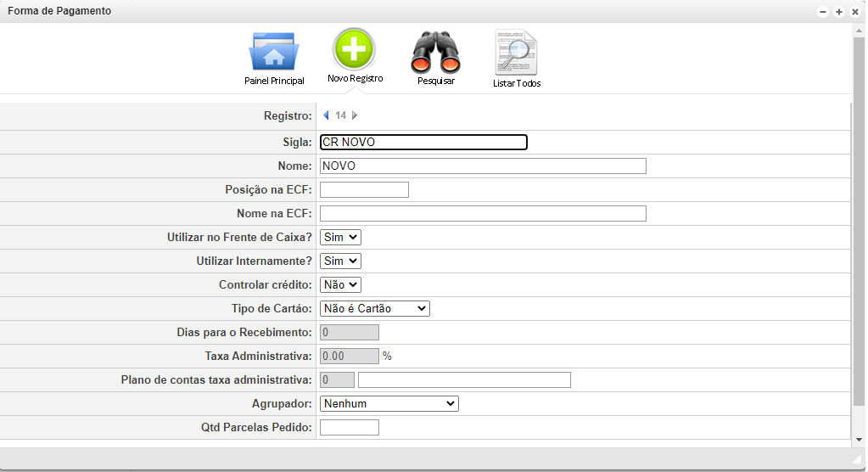The image size is (868, 472).
Task: Click the plano de contas description field
Action: click(464, 380)
